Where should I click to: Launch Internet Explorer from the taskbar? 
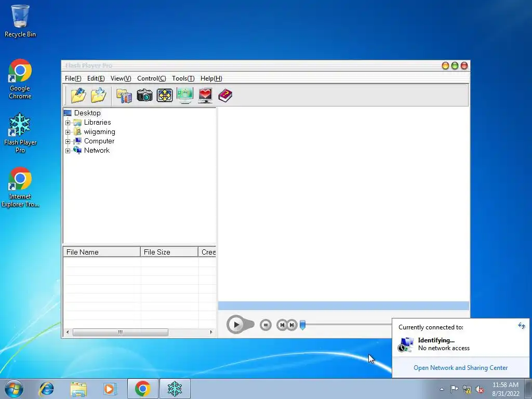tap(46, 389)
